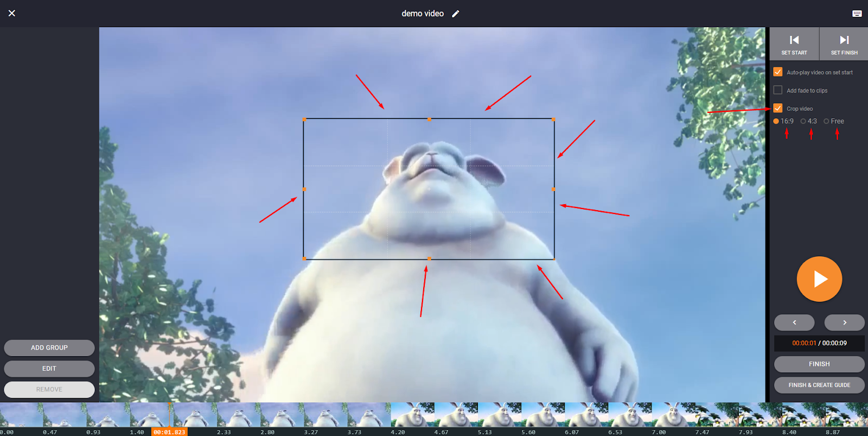Viewport: 868px width, 436px height.
Task: Select the timeline thumbnail above 7.93
Action: 761,415
